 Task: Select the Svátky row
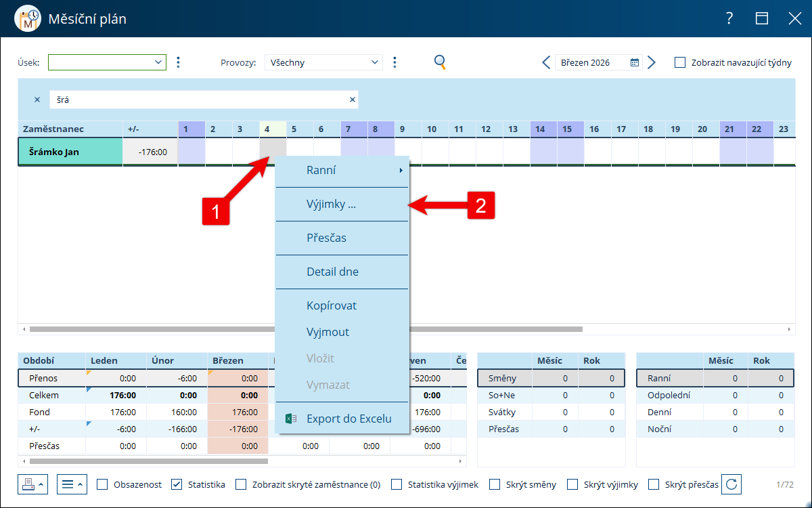[x=551, y=412]
